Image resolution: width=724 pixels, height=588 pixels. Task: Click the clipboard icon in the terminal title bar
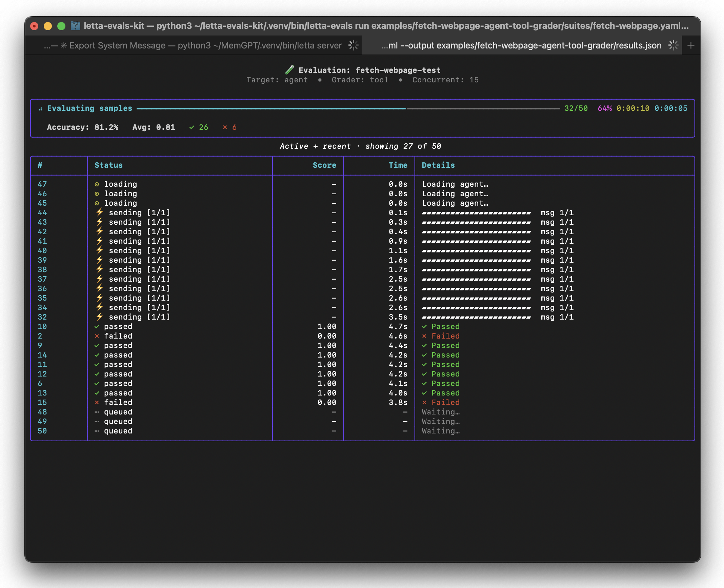coord(75,25)
